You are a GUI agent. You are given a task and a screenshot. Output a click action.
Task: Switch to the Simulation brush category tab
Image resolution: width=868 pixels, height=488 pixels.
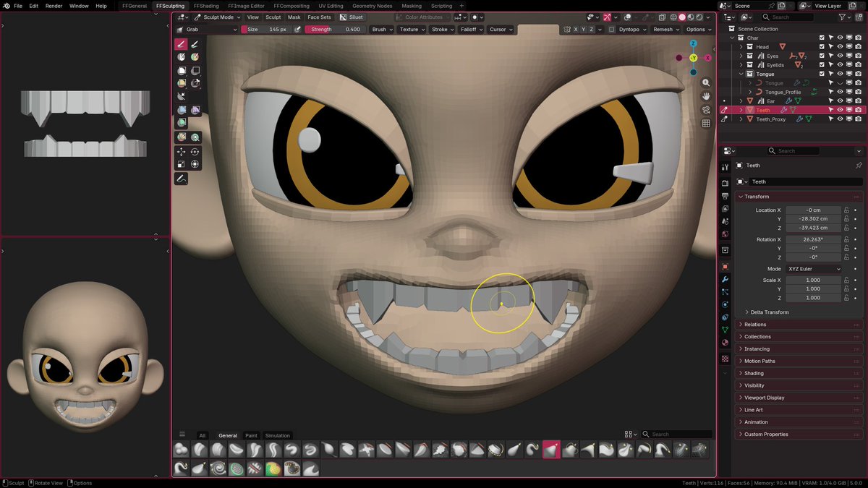point(277,435)
